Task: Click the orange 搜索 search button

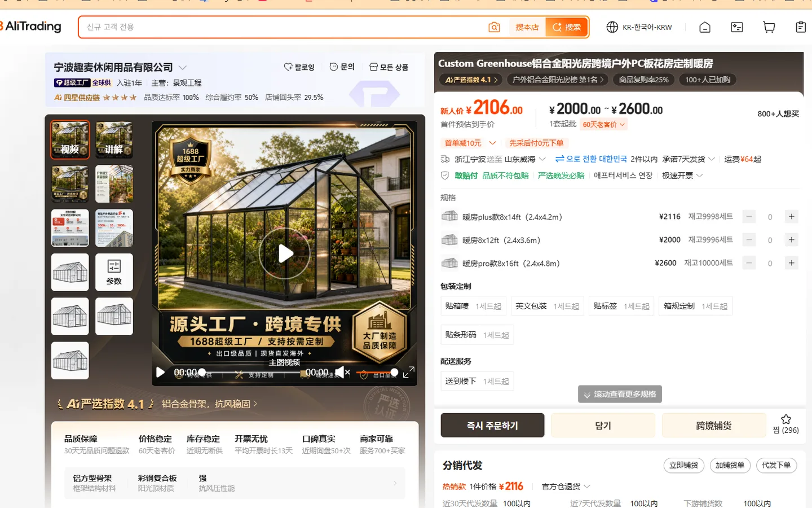Action: click(567, 27)
